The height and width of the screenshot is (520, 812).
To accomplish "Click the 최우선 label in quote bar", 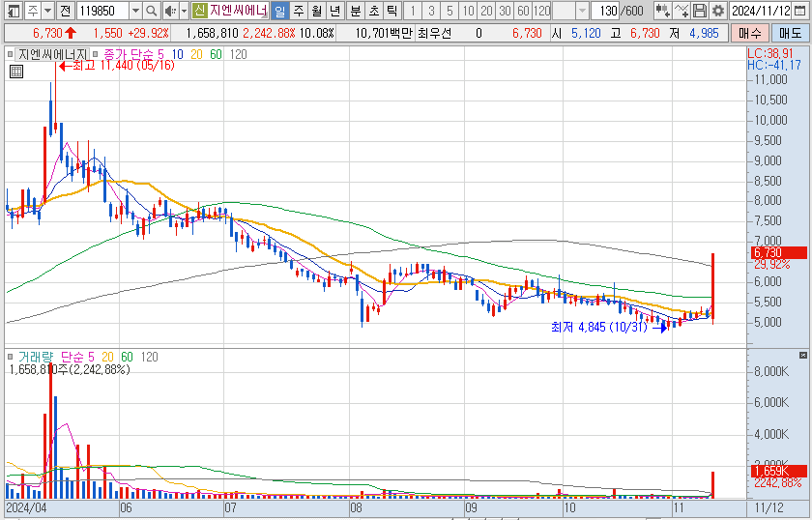I will [x=434, y=34].
